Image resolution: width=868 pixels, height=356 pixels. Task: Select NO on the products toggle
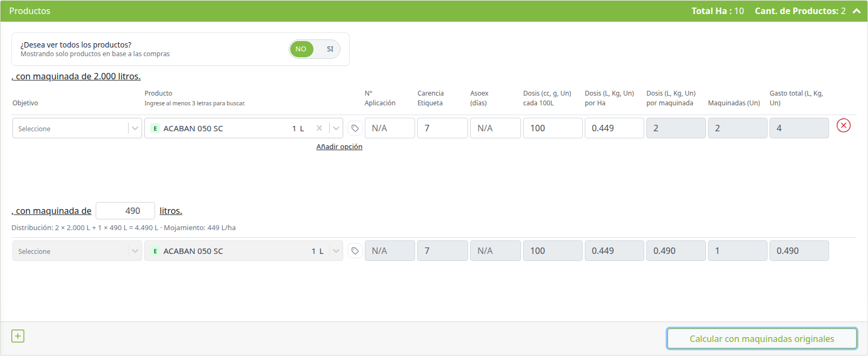pos(301,49)
